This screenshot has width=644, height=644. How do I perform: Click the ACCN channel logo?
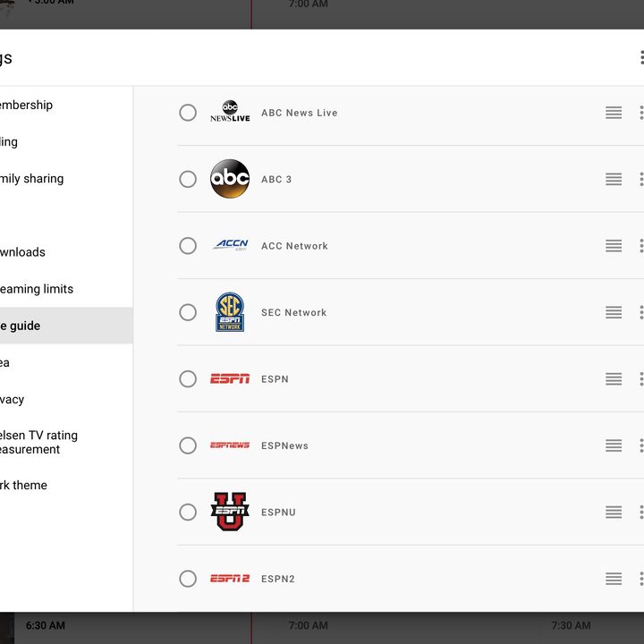[231, 245]
